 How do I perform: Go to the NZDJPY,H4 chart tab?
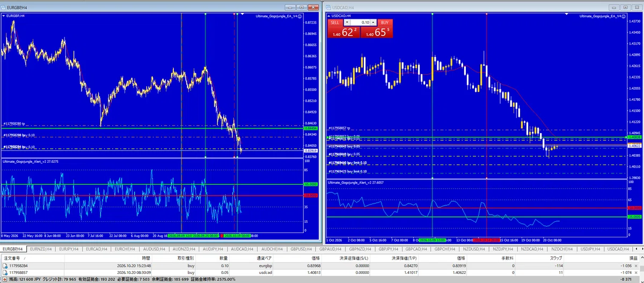[503, 249]
